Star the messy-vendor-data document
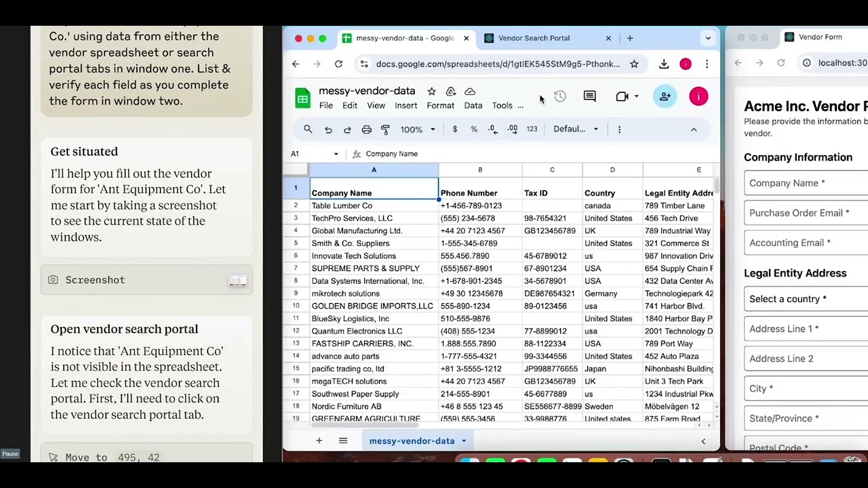 (431, 91)
